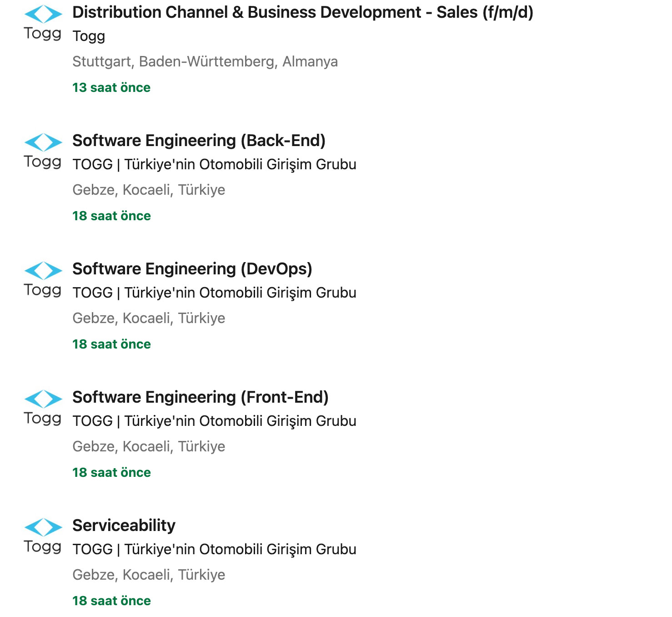Open Software Engineering (Front-End) job title

[x=200, y=397]
